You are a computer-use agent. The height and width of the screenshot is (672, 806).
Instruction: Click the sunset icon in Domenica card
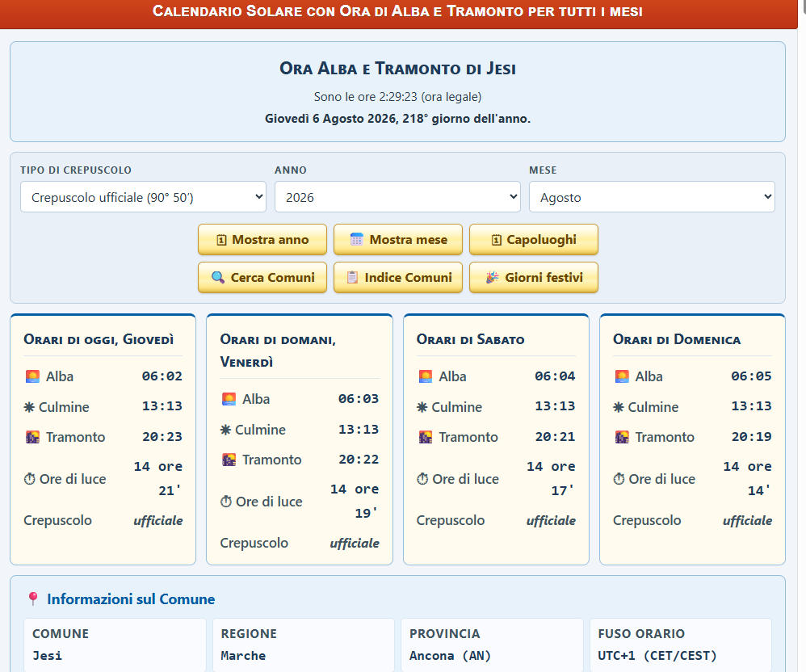pyautogui.click(x=622, y=437)
